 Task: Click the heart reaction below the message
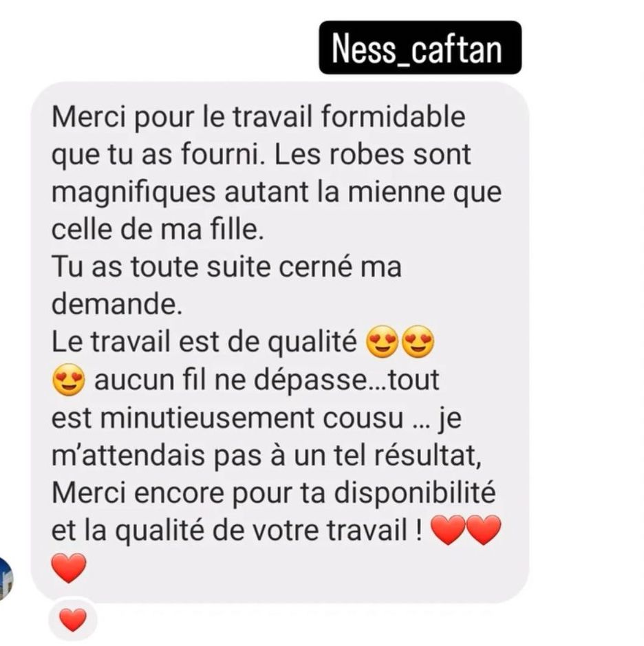(73, 619)
